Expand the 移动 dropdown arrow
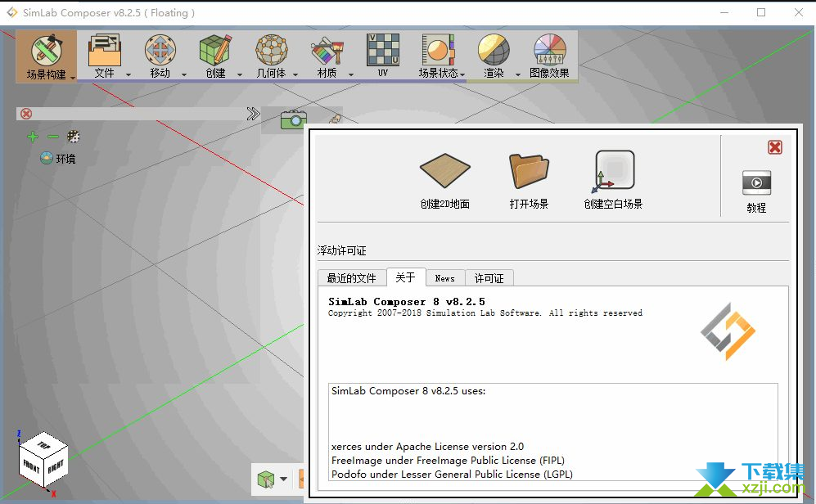816x504 pixels. click(x=183, y=75)
